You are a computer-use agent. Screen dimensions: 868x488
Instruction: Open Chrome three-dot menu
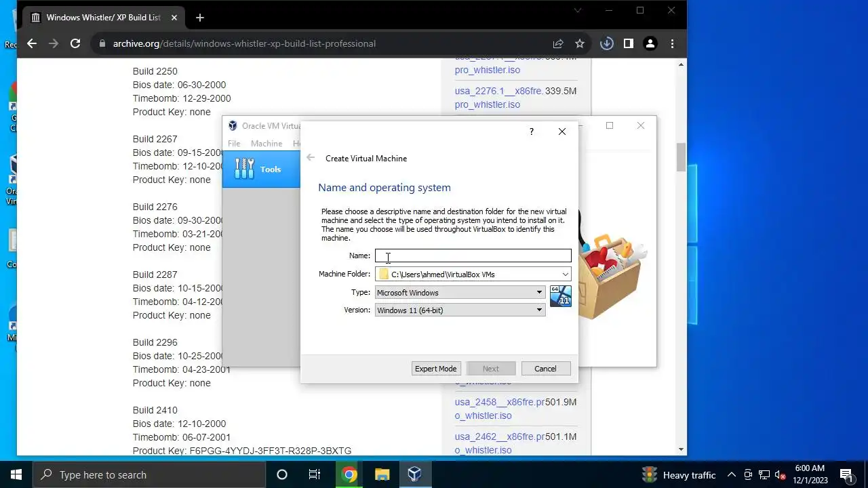pyautogui.click(x=672, y=43)
